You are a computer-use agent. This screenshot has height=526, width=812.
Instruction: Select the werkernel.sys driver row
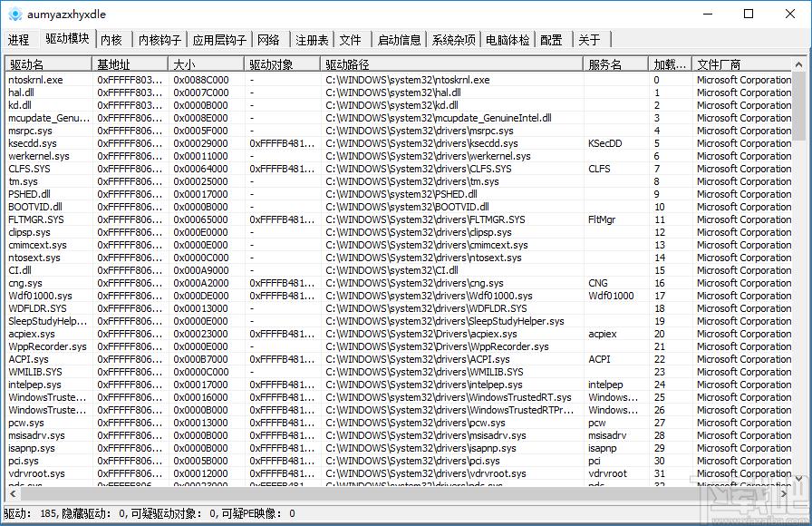[400, 156]
